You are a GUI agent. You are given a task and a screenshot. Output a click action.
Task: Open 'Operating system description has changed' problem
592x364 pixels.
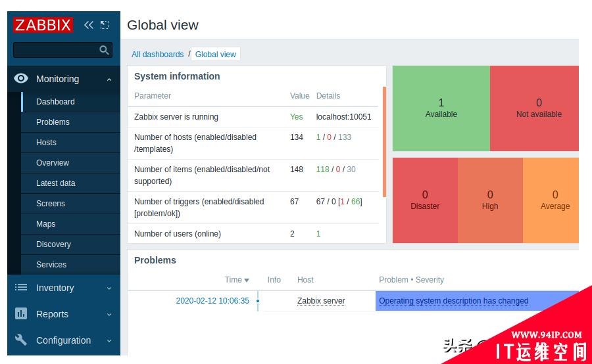click(453, 301)
